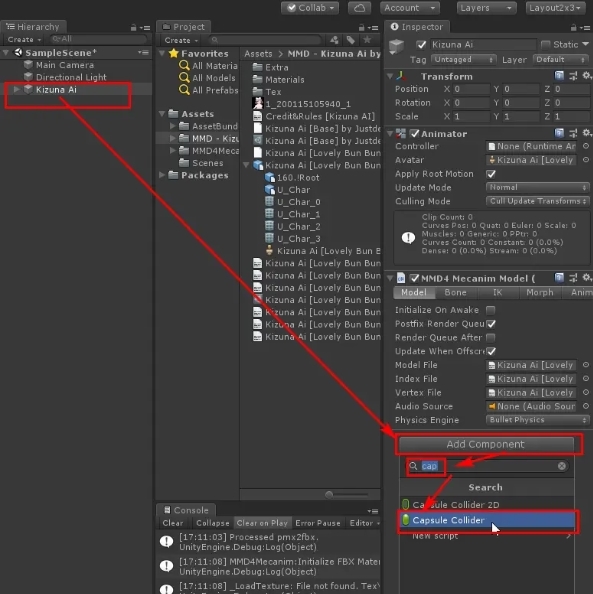Open the Static flags dropdown arrow
This screenshot has height=594, width=593.
[x=585, y=44]
